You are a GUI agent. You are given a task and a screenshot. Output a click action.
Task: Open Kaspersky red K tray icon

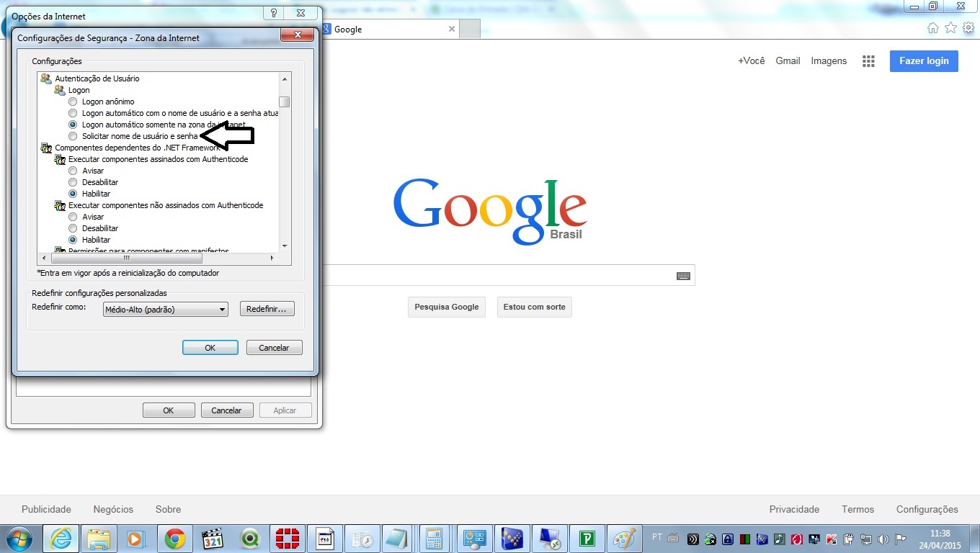(x=832, y=539)
